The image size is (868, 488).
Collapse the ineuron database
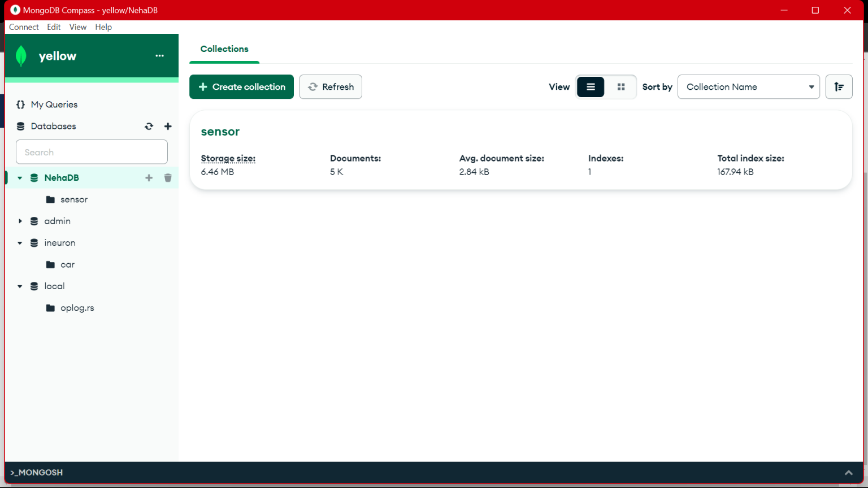(x=20, y=242)
